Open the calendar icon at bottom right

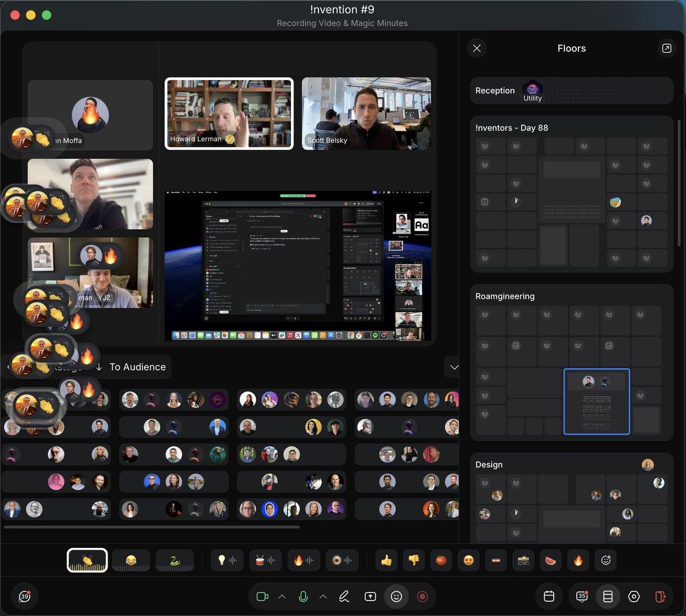(x=549, y=596)
